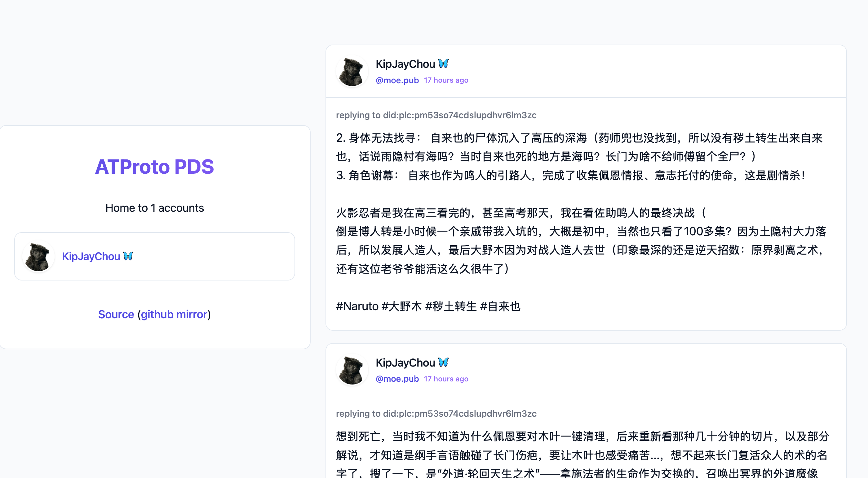Click butterfly icon beside sidebar KipJayChou

tap(128, 256)
